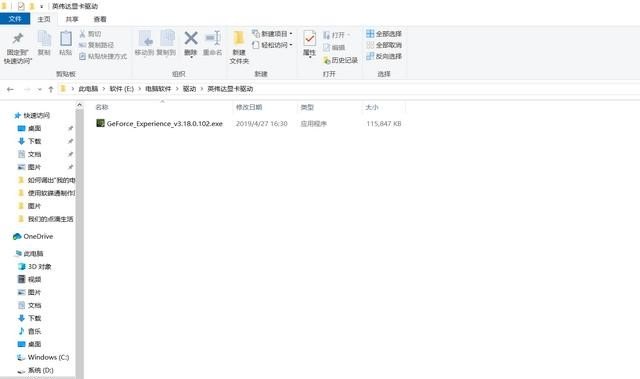Screen dimensions: 640x379
Task: Switch to the 主页 (Home) tab
Action: 44,19
